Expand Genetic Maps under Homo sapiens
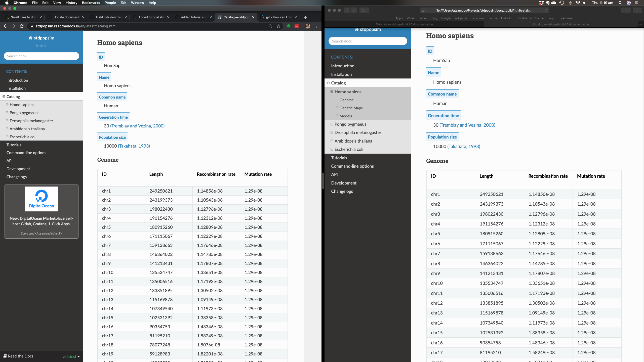Viewport: 644px width, 362px height. pyautogui.click(x=337, y=108)
